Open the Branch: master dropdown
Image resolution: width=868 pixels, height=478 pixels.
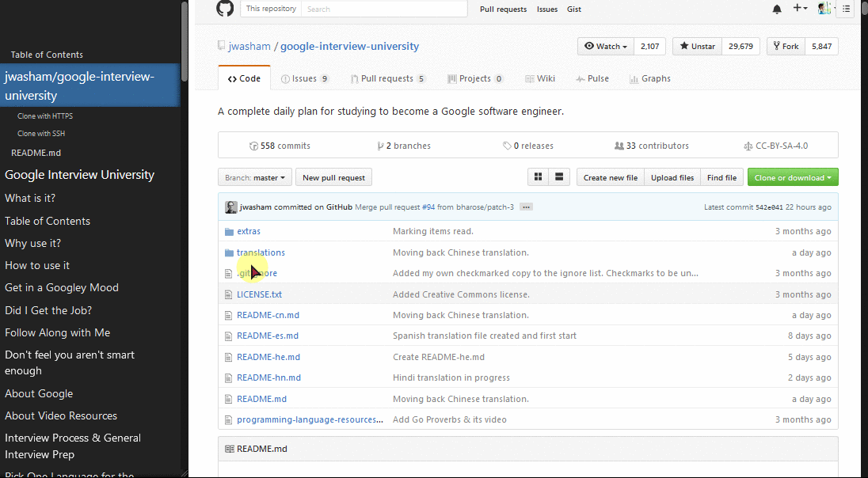[255, 177]
